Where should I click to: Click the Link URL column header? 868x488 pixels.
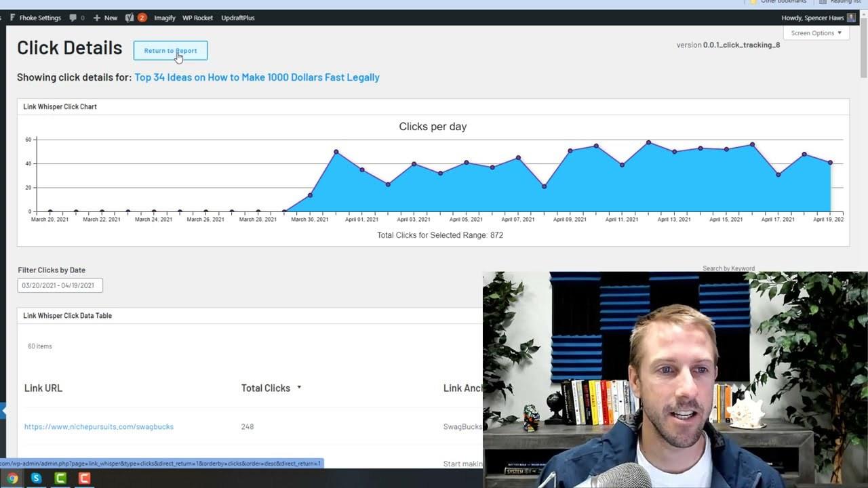pyautogui.click(x=43, y=388)
